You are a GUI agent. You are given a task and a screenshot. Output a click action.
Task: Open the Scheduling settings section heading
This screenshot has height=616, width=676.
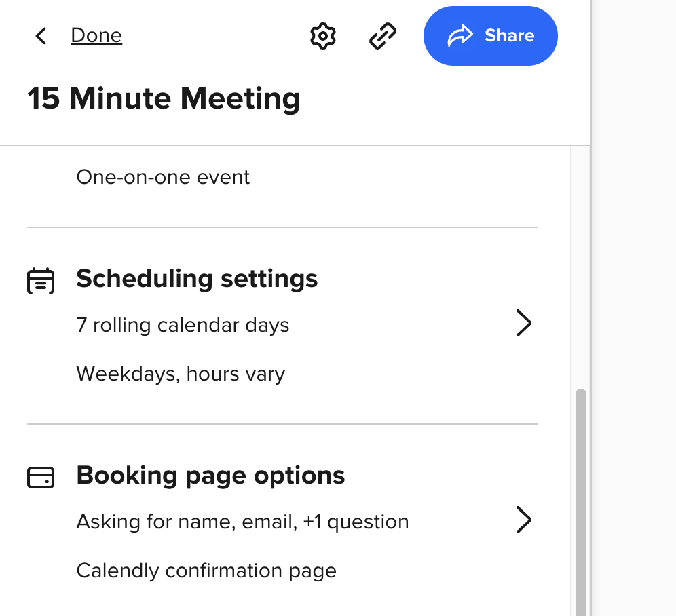coord(197,279)
